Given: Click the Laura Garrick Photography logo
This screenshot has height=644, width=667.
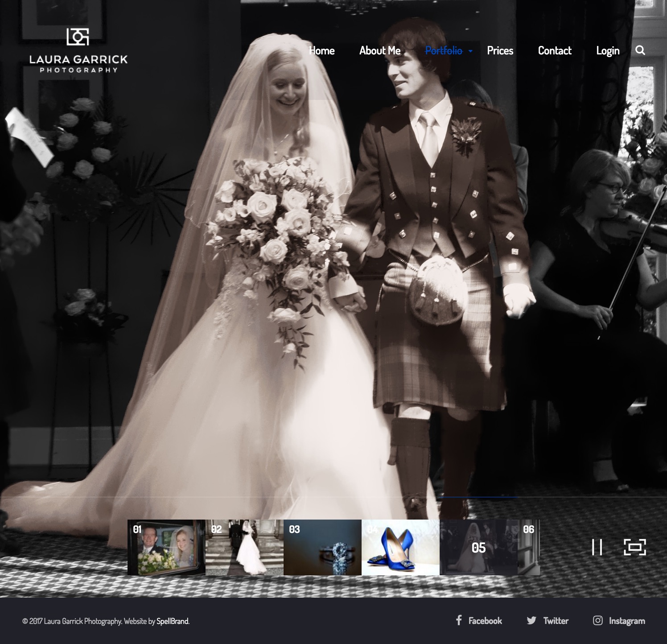Looking at the screenshot, I should pos(78,50).
